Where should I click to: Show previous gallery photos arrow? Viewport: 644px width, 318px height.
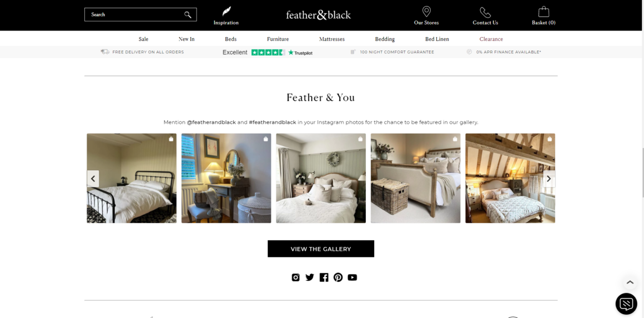click(93, 179)
